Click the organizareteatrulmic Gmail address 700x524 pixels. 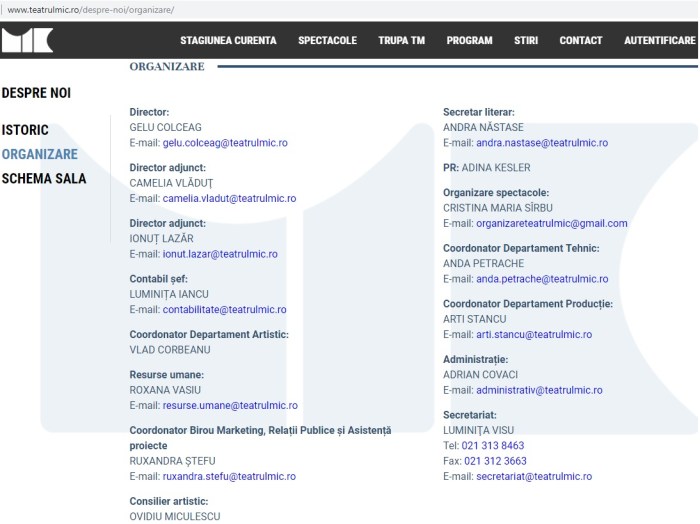pos(551,224)
